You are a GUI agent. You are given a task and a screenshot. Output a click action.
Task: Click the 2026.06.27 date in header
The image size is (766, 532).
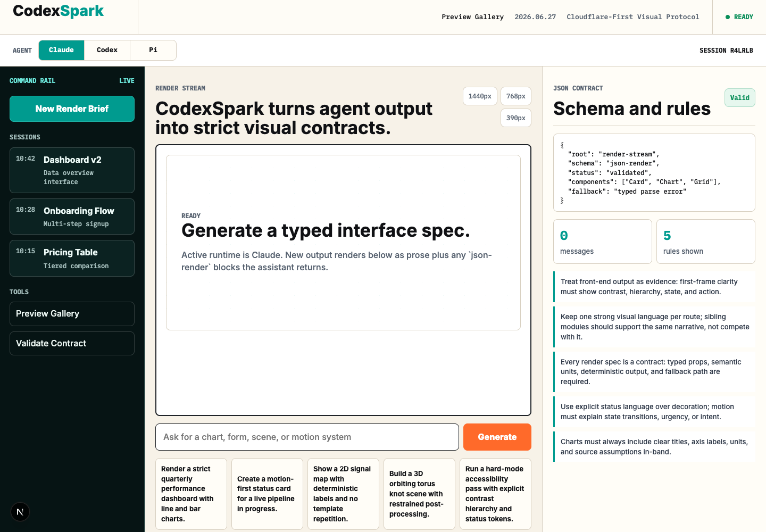[535, 17]
